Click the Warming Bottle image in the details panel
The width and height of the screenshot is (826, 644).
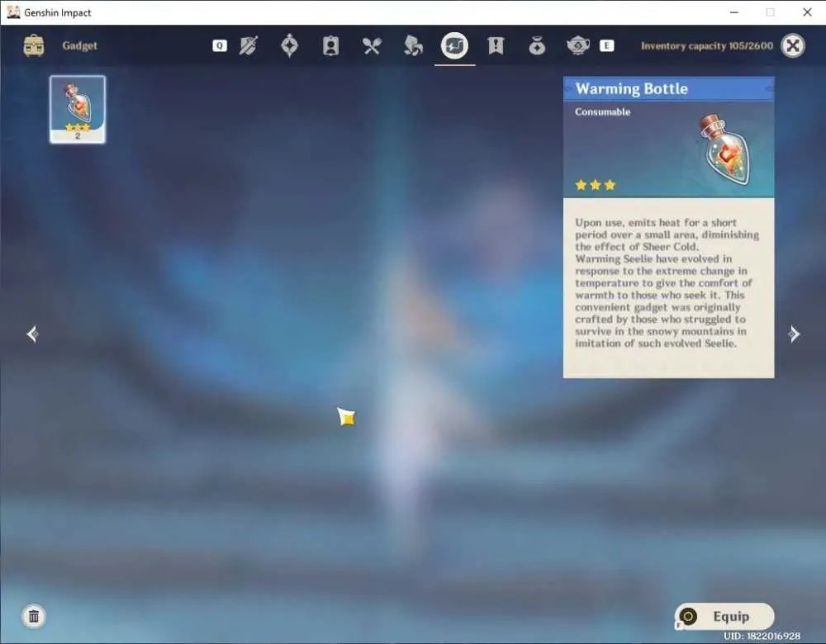(x=726, y=149)
